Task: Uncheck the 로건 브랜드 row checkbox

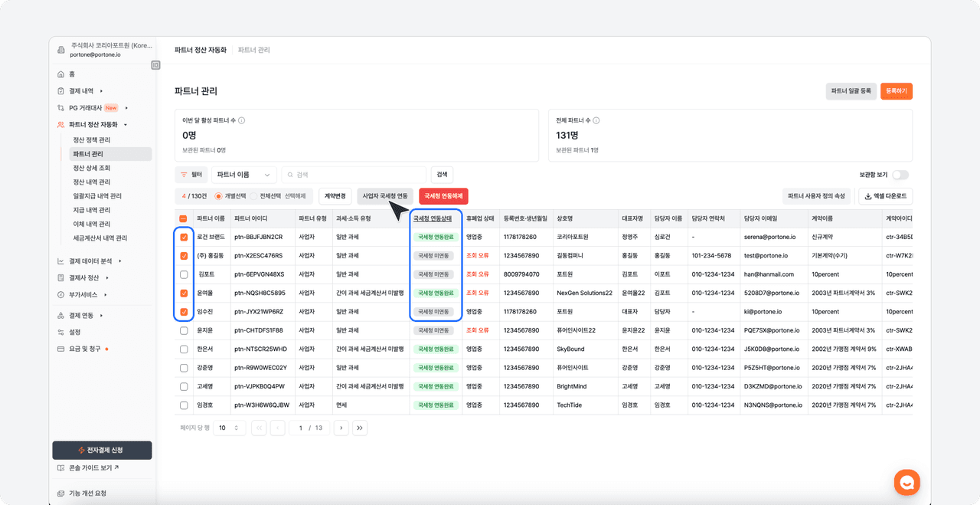Action: [184, 238]
